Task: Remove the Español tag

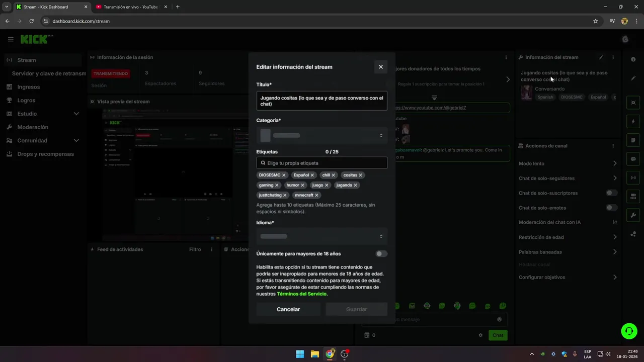Action: [312, 175]
